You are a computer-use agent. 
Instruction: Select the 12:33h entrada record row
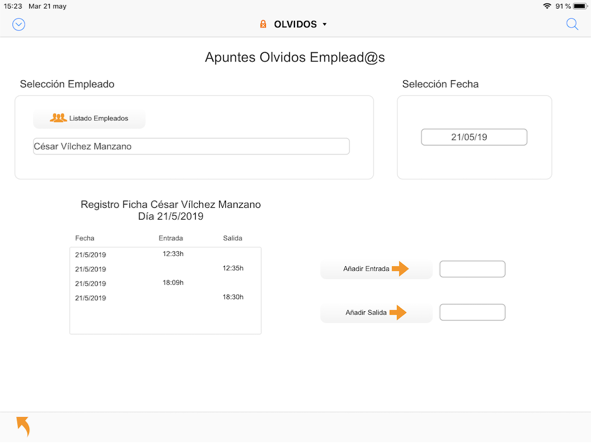coord(165,254)
